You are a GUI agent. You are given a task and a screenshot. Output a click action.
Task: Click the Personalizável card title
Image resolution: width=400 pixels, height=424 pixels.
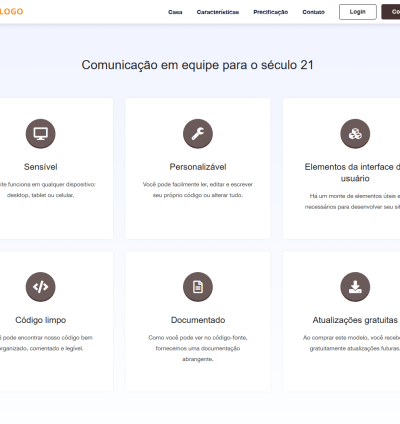198,167
